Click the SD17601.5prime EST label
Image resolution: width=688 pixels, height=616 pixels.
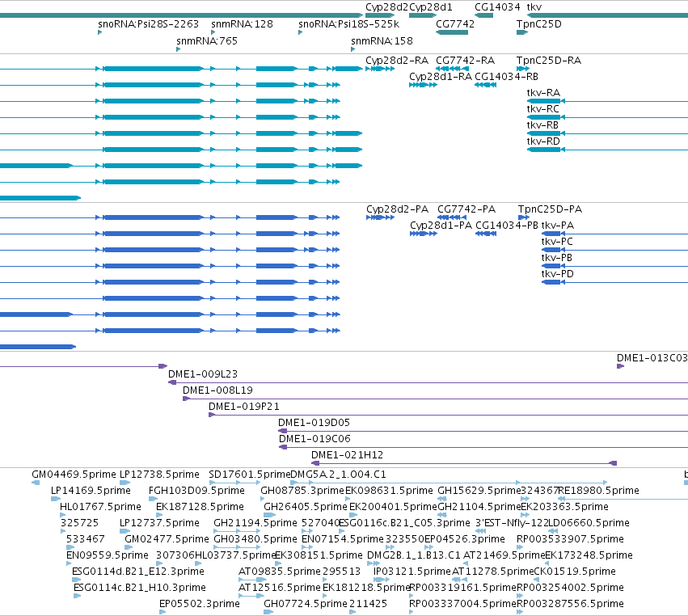(x=249, y=475)
